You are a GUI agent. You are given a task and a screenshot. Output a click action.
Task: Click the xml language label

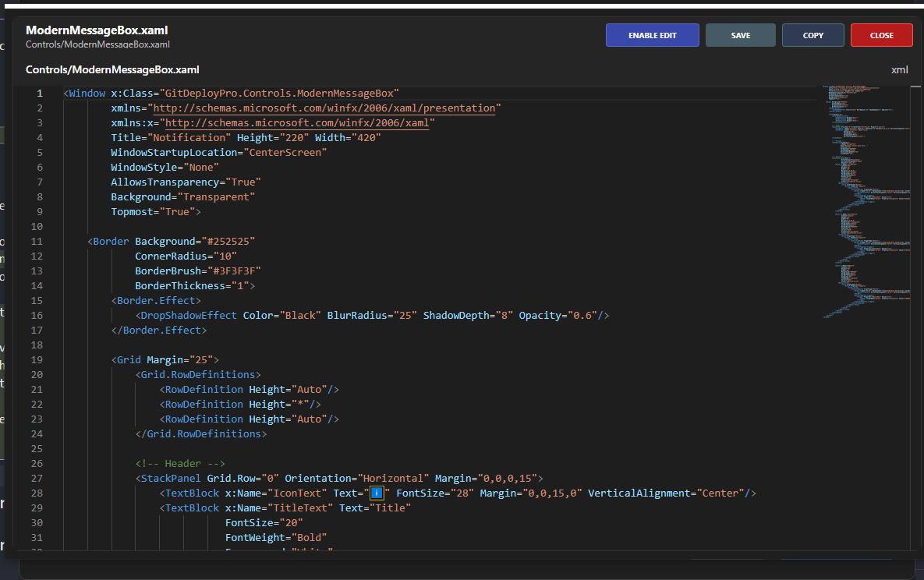[x=899, y=69]
